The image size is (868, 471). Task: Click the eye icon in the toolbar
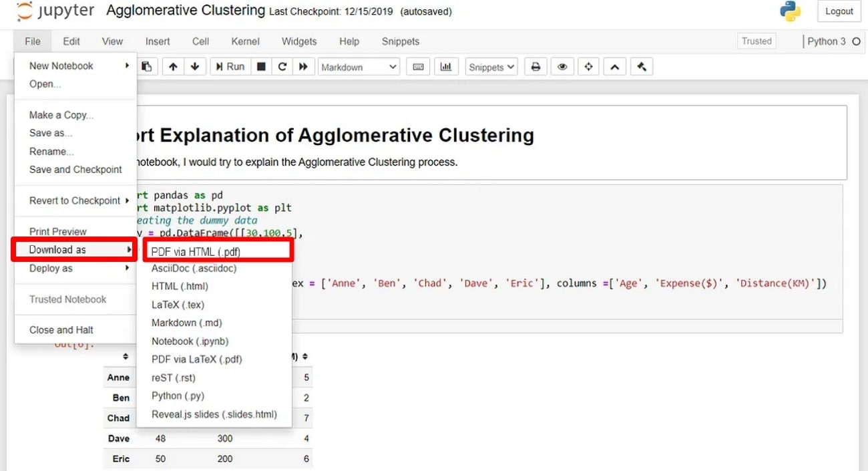point(562,67)
